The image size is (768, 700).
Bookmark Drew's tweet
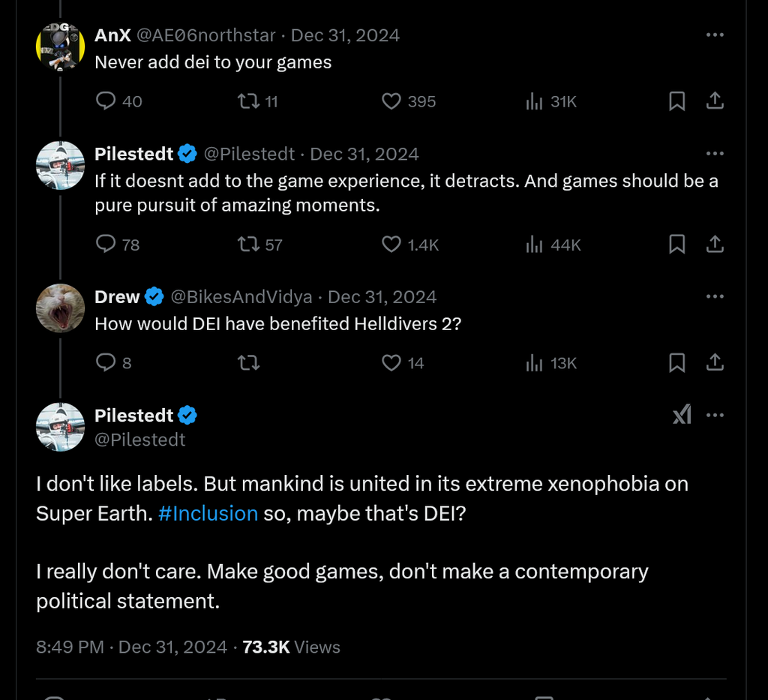pos(677,363)
